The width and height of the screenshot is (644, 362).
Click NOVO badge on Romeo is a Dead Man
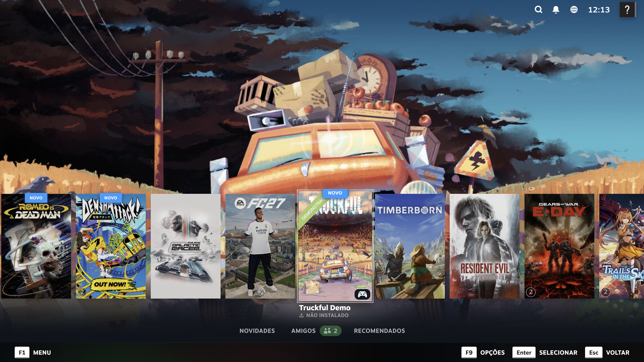point(36,198)
